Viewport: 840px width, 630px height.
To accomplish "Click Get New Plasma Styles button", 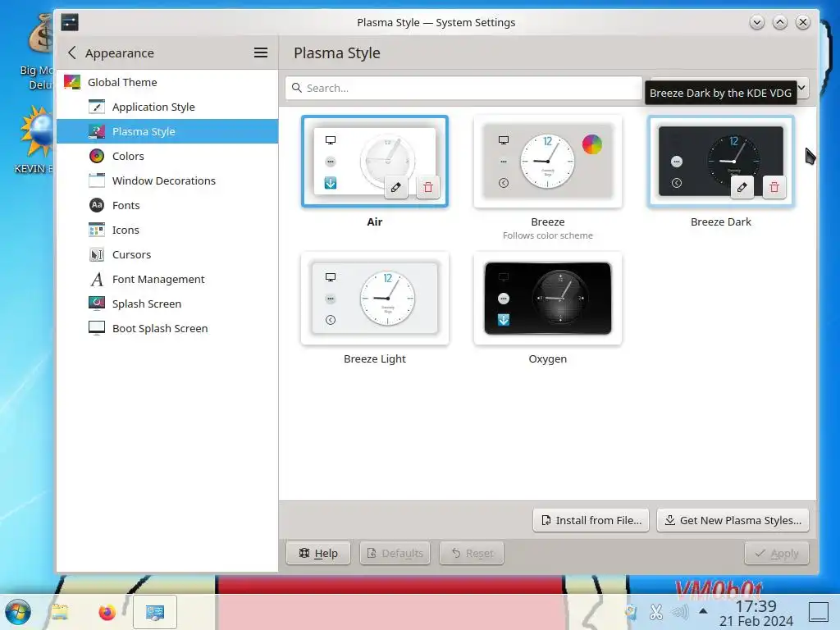I will point(733,520).
